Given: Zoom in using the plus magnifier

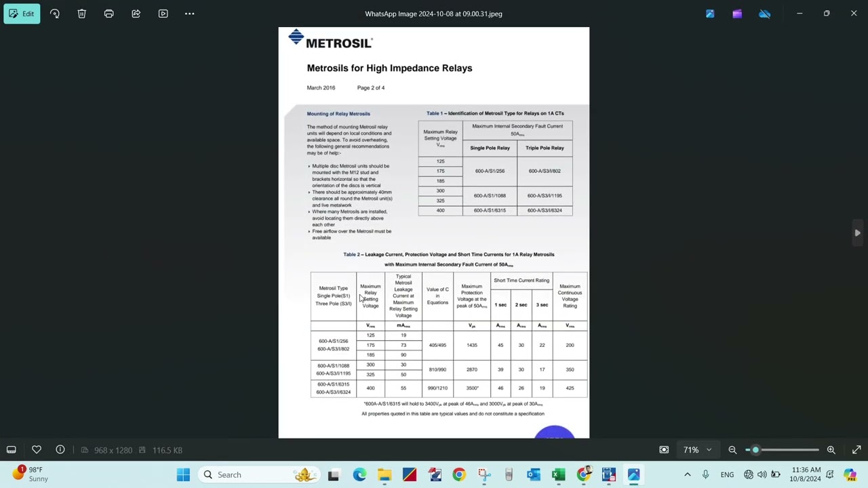Looking at the screenshot, I should click(x=831, y=450).
